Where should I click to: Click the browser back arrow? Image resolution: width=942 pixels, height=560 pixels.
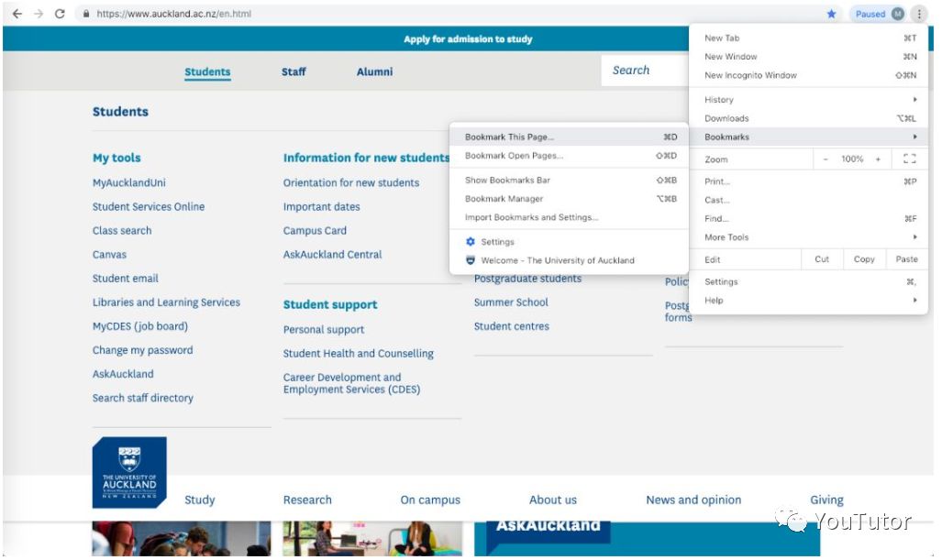point(17,13)
